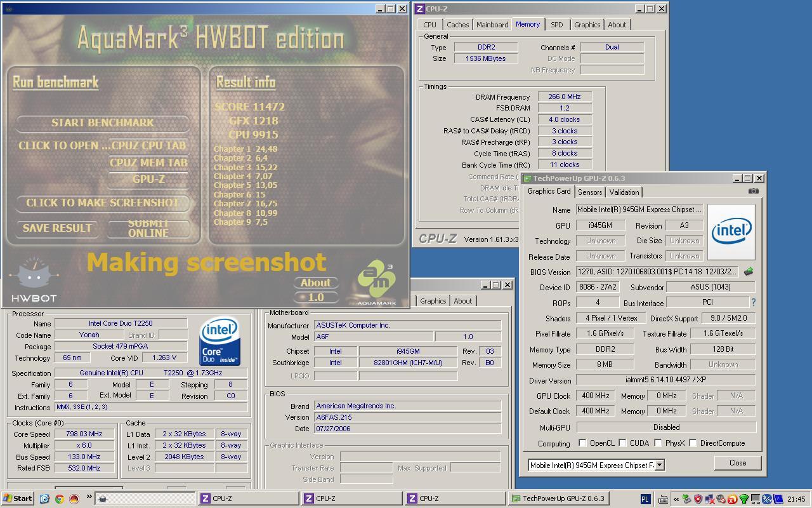
Task: Enable the PhysX checkbox
Action: point(658,443)
